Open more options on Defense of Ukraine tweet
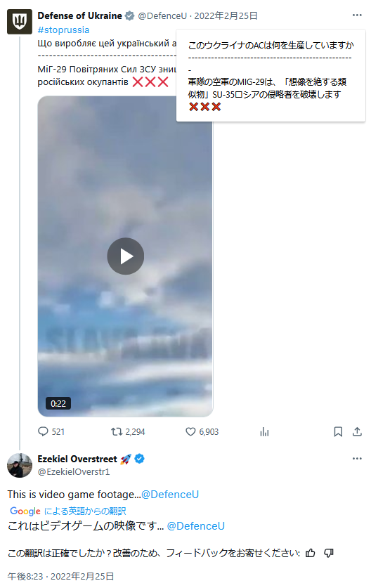Viewport: 371px width, 588px height. click(357, 15)
